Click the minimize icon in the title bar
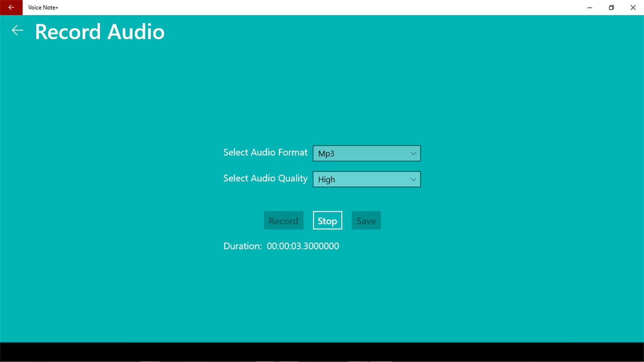This screenshot has width=644, height=362. point(589,7)
